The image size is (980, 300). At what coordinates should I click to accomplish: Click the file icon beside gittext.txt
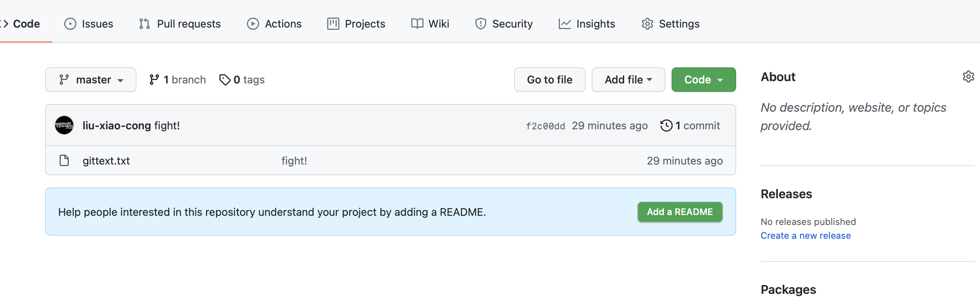(x=64, y=160)
